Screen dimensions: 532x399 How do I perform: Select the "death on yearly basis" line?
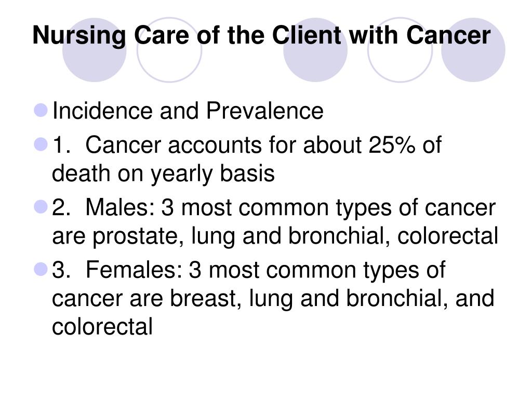point(163,174)
